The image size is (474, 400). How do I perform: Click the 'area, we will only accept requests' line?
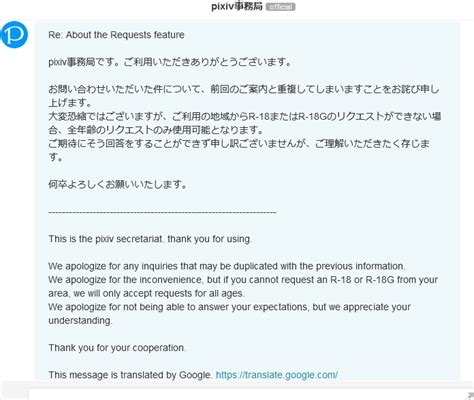tap(146, 293)
